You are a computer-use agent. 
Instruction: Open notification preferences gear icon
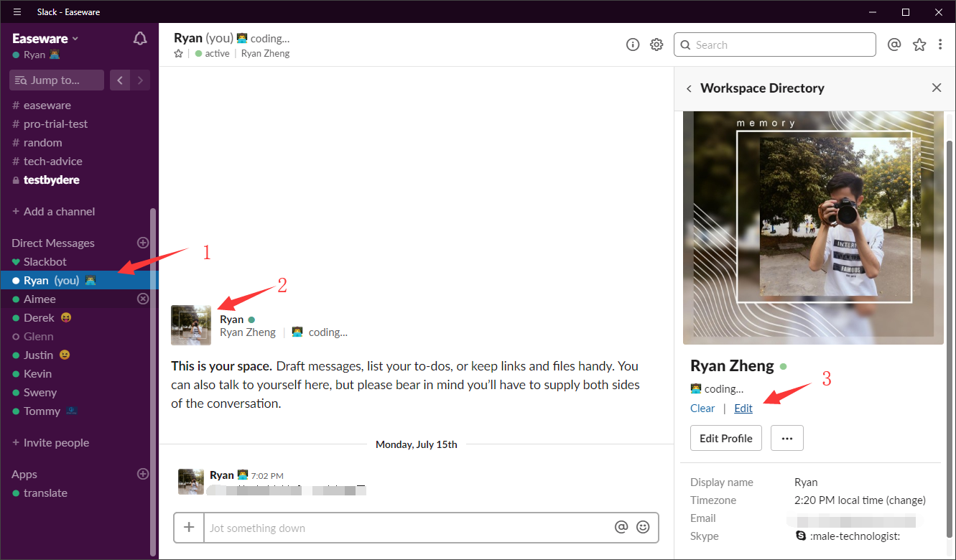tap(656, 44)
